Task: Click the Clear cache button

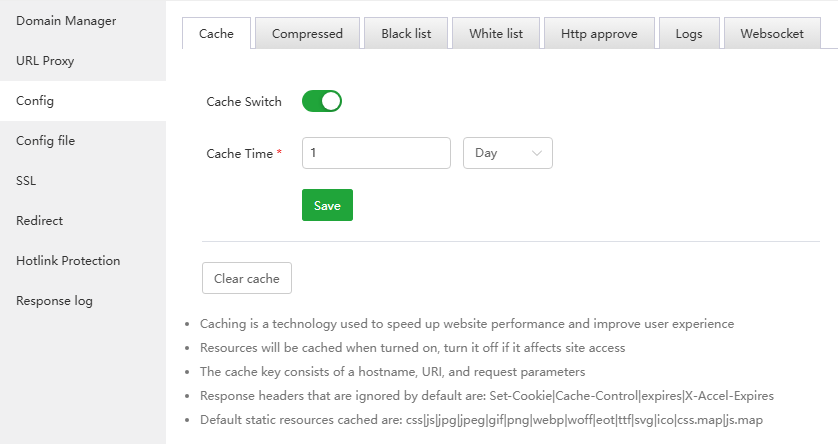Action: pyautogui.click(x=247, y=278)
